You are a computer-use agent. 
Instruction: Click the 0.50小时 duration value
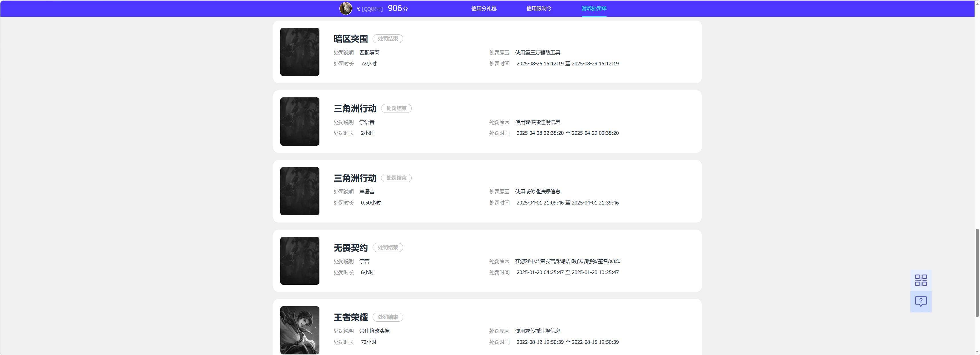tap(371, 203)
